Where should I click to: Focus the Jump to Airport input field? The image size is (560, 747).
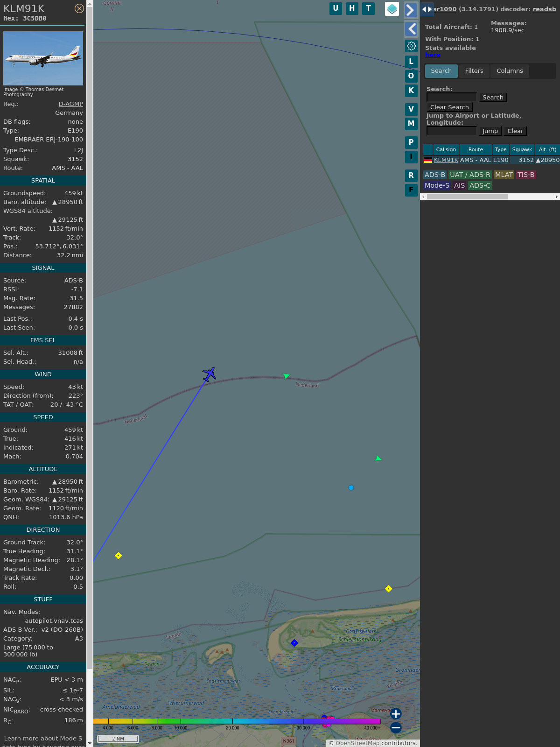[x=451, y=131]
